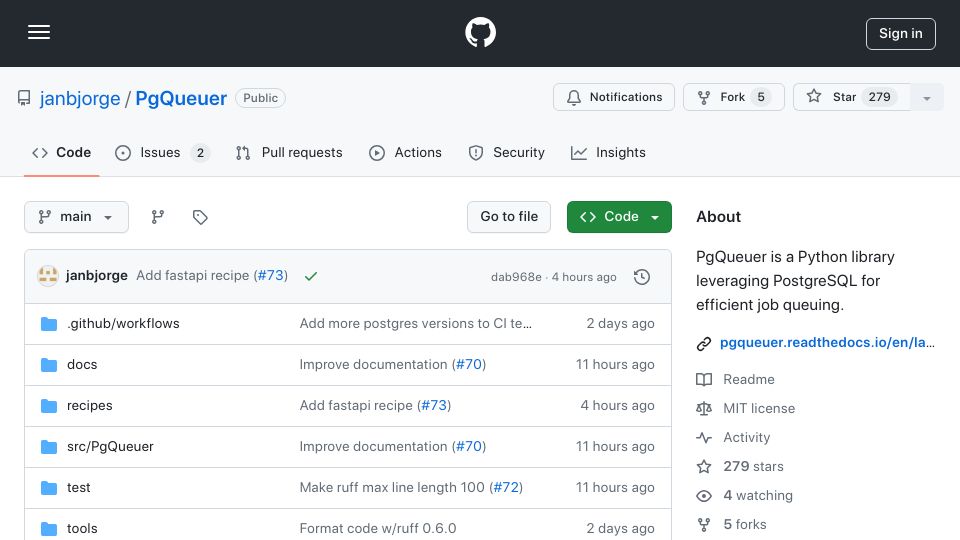
Task: Open commit message Add fastapi recipe in header
Action: (192, 276)
